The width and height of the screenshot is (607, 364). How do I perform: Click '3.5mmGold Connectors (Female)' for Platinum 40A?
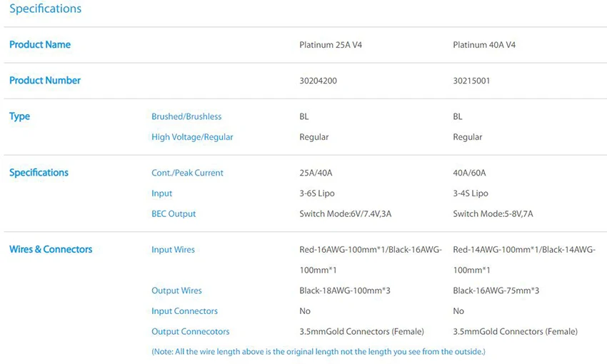(516, 331)
